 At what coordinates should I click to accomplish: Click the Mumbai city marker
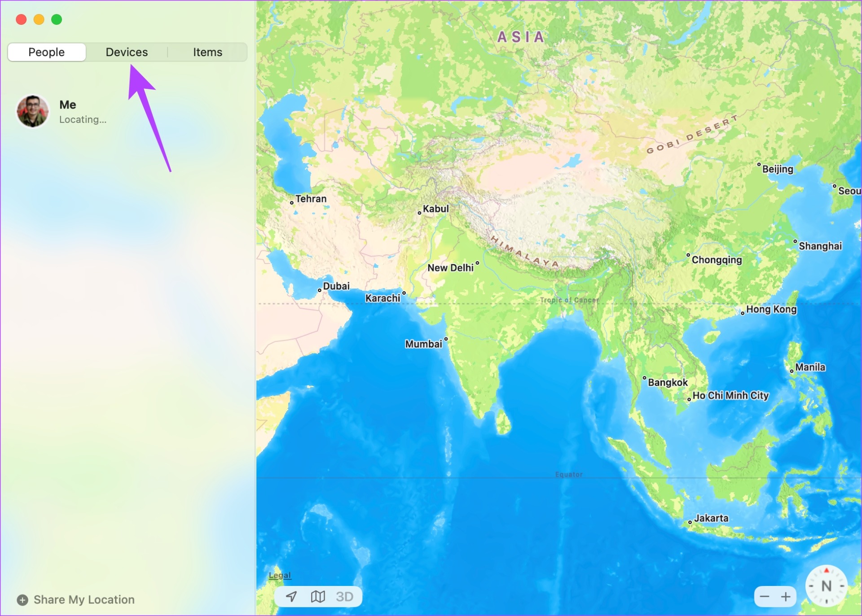446,339
